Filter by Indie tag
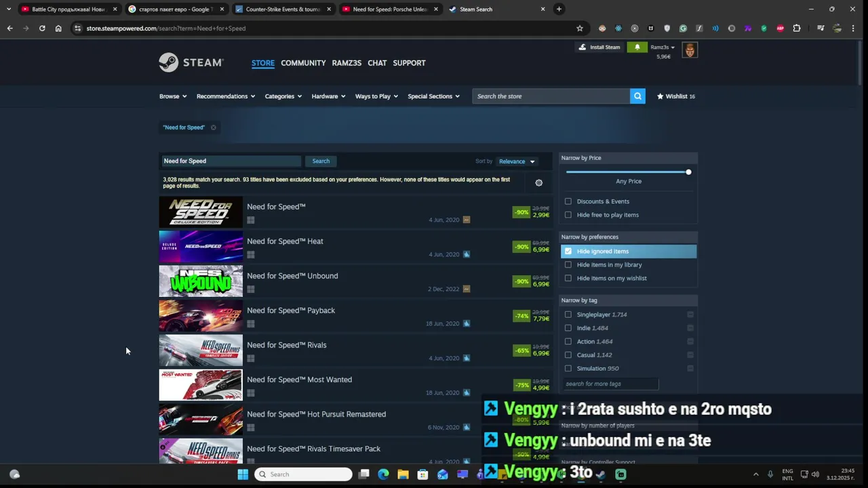Screen dimensions: 868x488 pos(568,328)
